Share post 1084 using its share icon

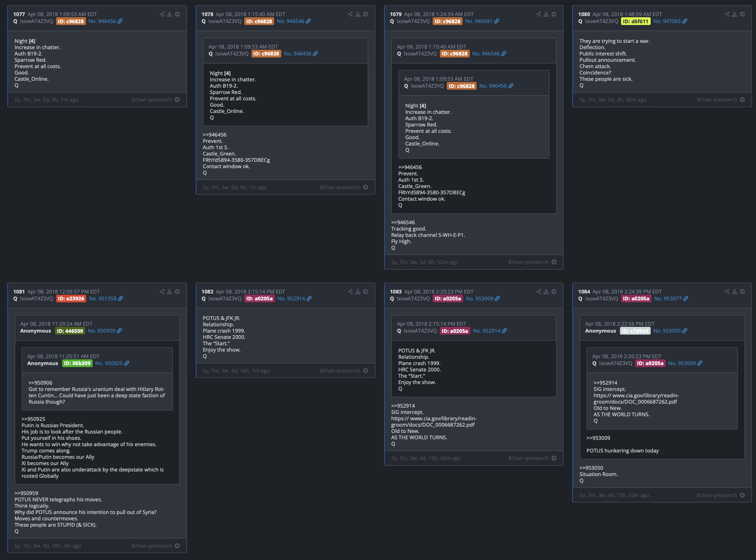coord(727,291)
